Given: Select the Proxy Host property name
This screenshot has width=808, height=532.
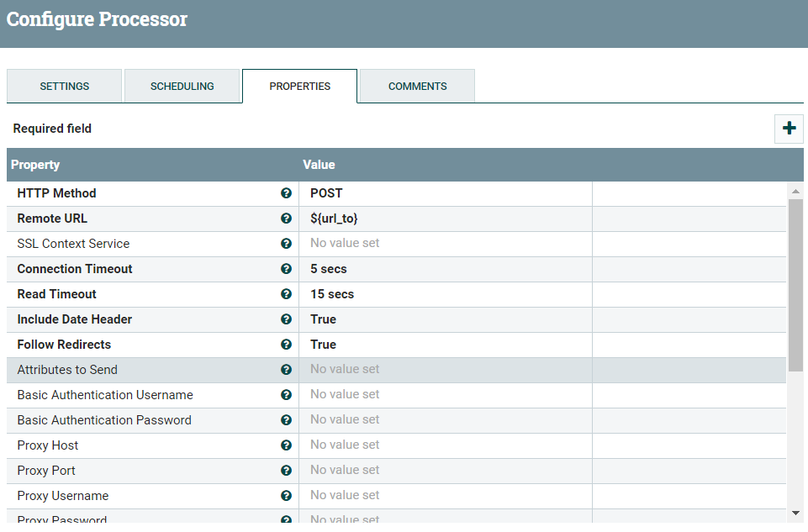Looking at the screenshot, I should 47,445.
